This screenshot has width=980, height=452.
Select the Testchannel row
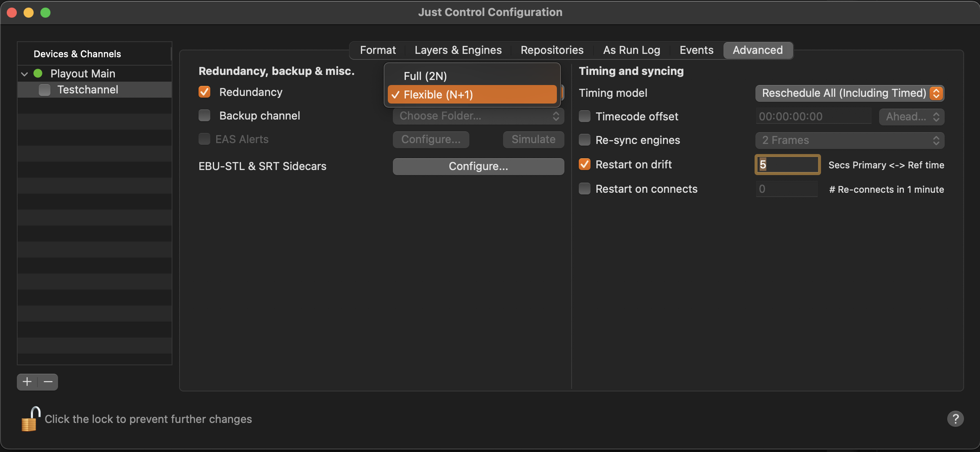tap(95, 90)
